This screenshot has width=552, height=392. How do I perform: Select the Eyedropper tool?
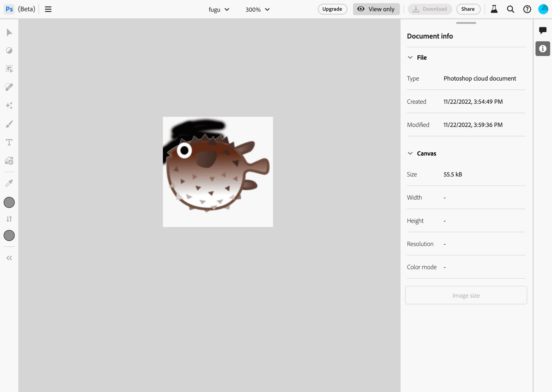pyautogui.click(x=9, y=183)
